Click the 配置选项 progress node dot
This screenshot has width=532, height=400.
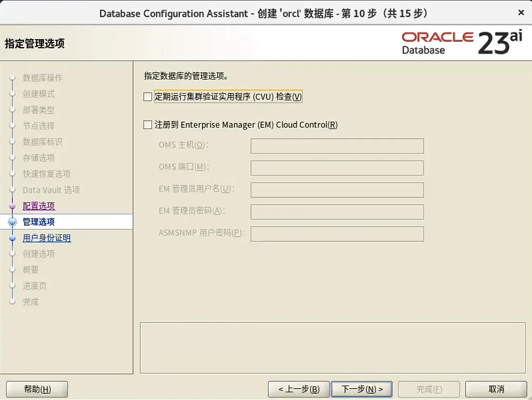coord(12,206)
